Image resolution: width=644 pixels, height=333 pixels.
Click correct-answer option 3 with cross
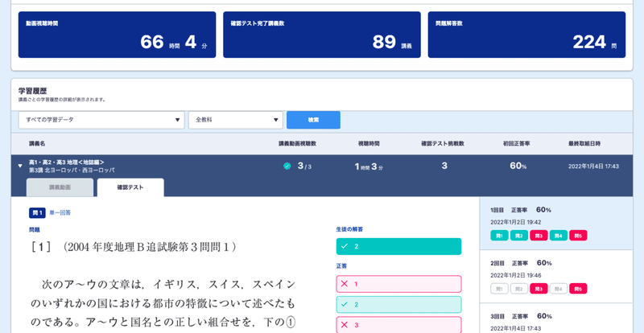pos(398,325)
